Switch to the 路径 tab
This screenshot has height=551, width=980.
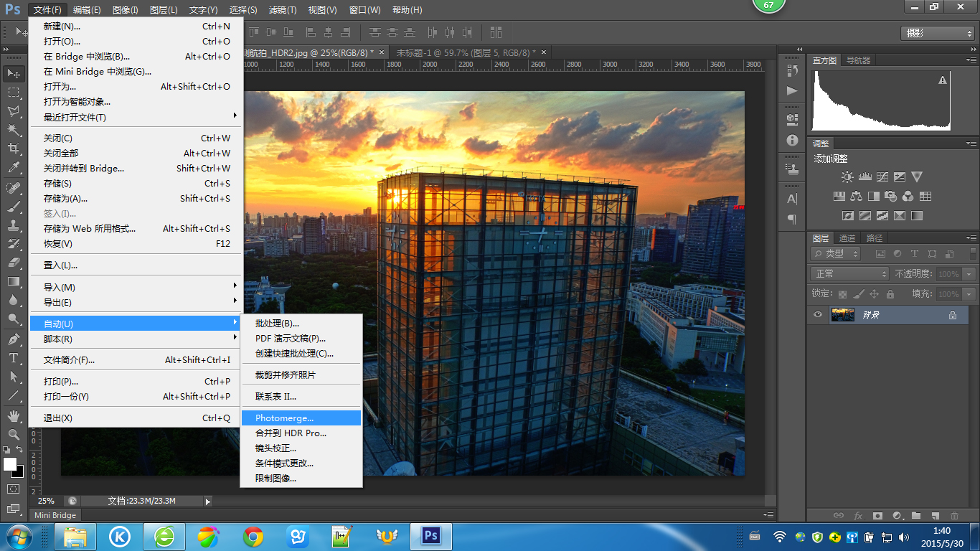click(875, 238)
